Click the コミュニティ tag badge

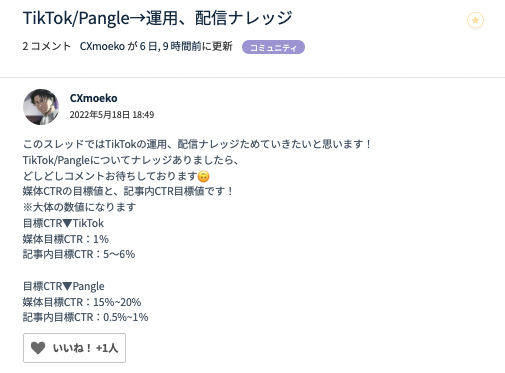pos(273,47)
